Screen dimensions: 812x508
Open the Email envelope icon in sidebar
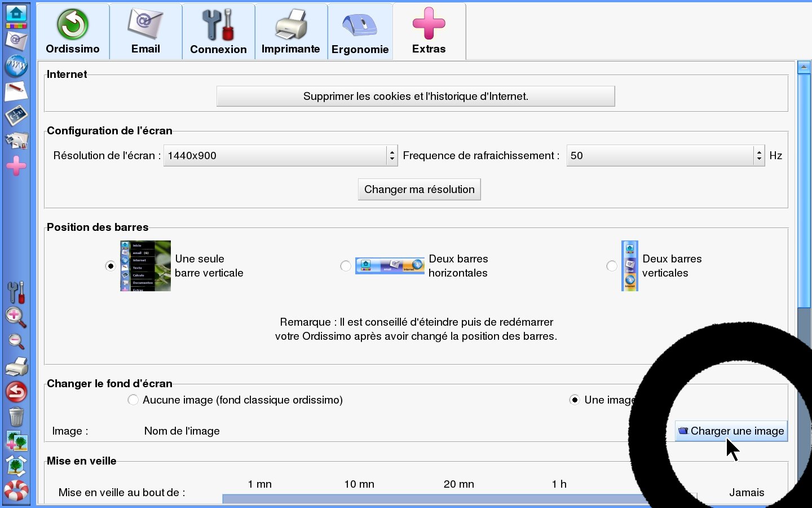[16, 41]
